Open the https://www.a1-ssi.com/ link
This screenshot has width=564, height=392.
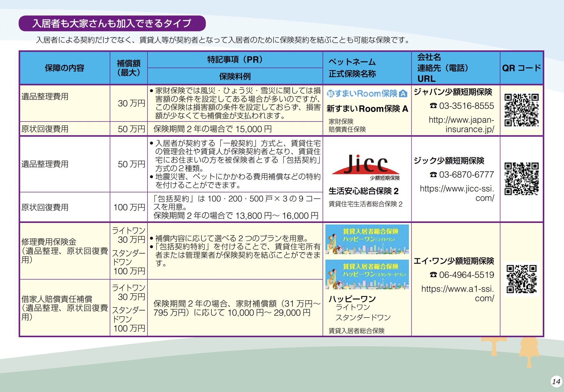(x=457, y=294)
